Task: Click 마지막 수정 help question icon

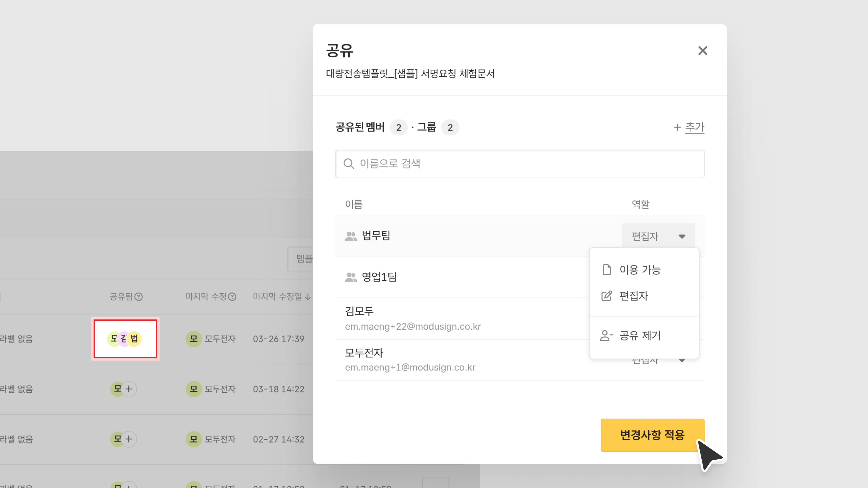Action: click(232, 297)
